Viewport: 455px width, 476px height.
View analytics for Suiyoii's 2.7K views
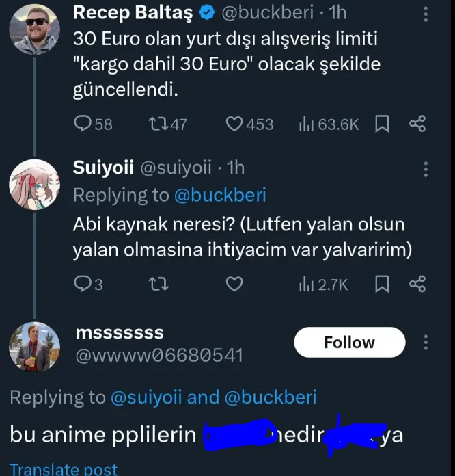323,285
